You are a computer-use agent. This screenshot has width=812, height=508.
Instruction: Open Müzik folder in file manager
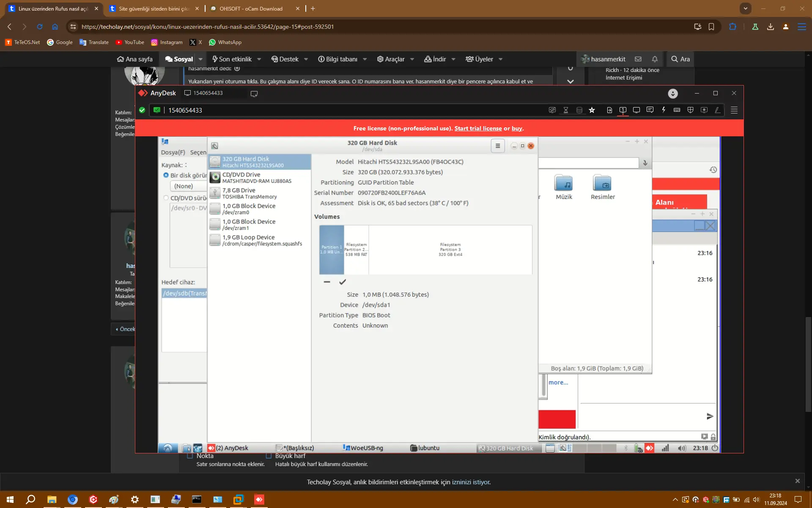564,187
